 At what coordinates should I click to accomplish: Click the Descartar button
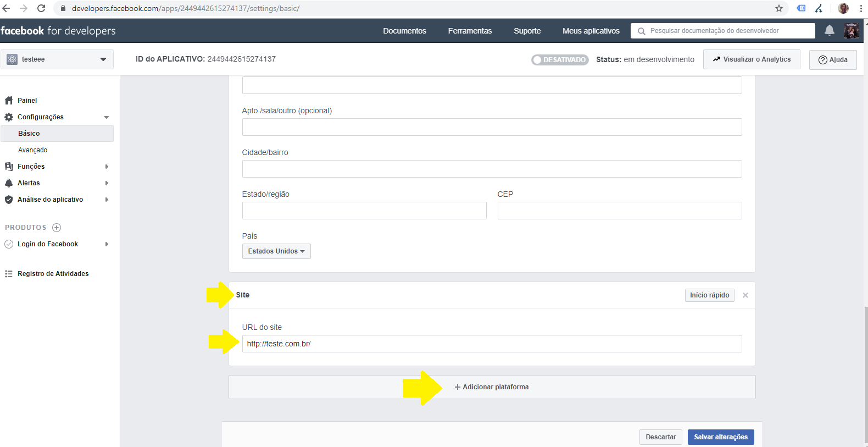[x=661, y=437]
